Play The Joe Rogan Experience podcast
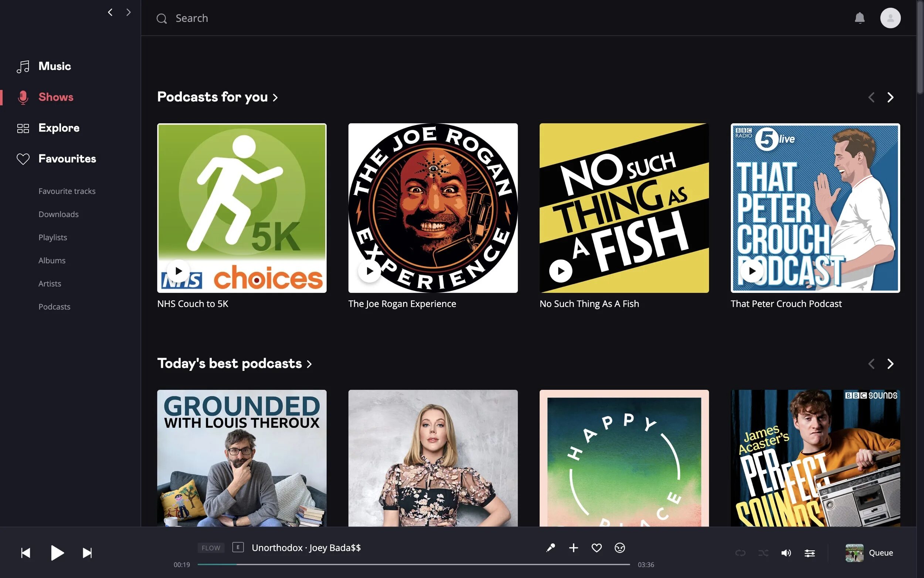 (369, 271)
